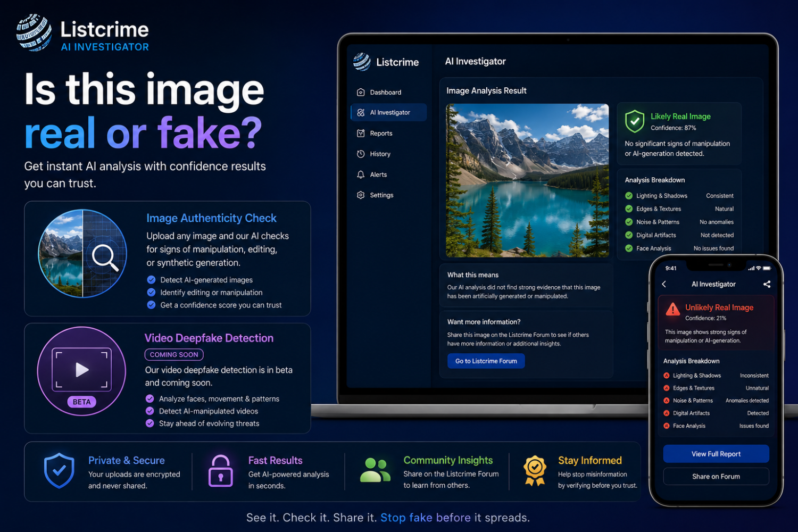Click the Stay Informed award ribbon icon
Viewport: 798px width, 532px height.
[x=535, y=471]
